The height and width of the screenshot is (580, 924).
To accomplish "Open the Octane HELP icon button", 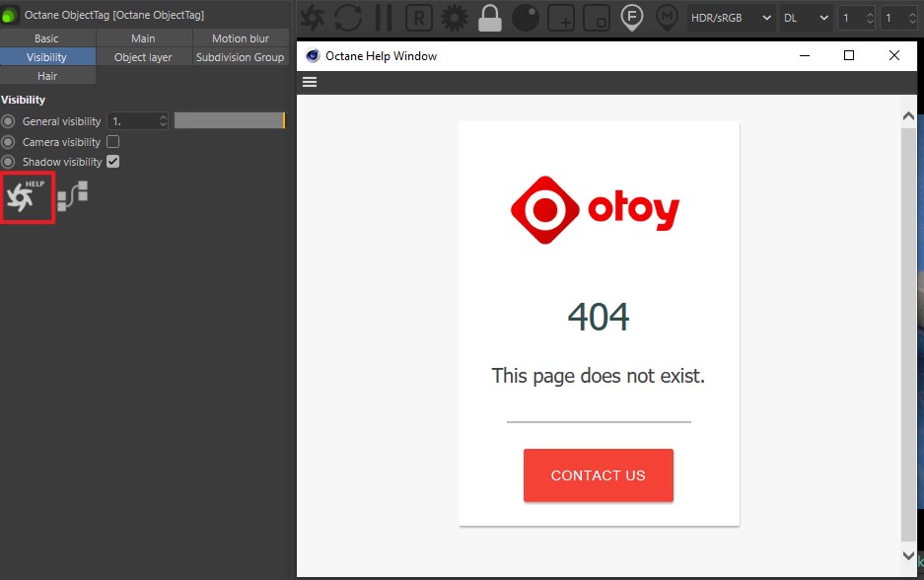I will click(x=27, y=197).
